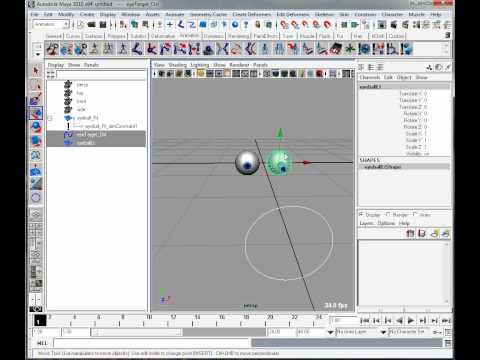Select the aimConstraint node in outliner
The height and width of the screenshot is (360, 480).
[x=111, y=126]
